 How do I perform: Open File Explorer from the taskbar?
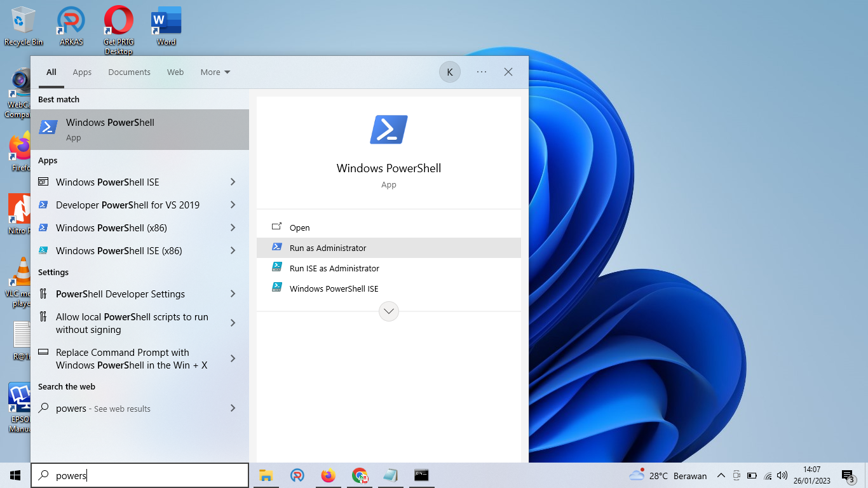coord(266,475)
